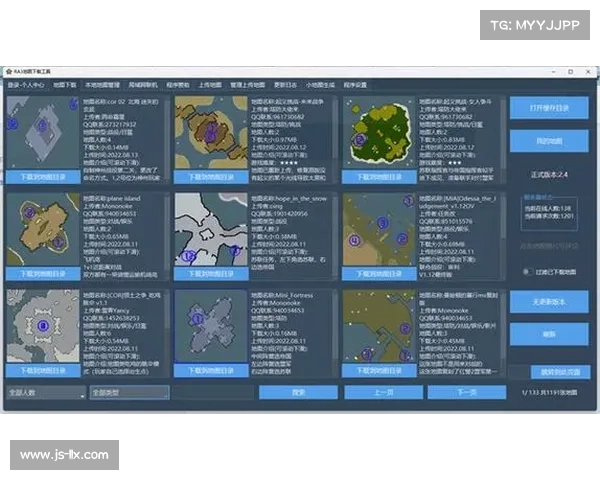Open the 登录-个人中心 tab
The width and height of the screenshot is (600, 480).
pyautogui.click(x=26, y=85)
